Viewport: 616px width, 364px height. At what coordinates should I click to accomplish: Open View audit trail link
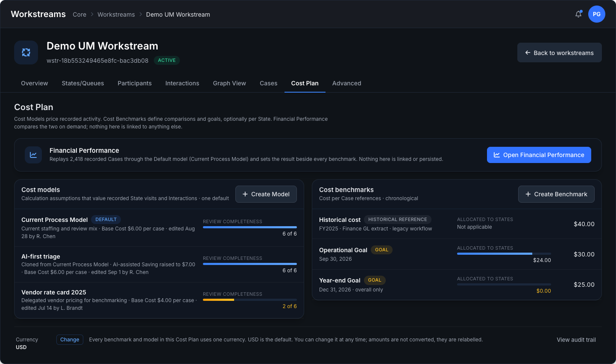pyautogui.click(x=576, y=340)
